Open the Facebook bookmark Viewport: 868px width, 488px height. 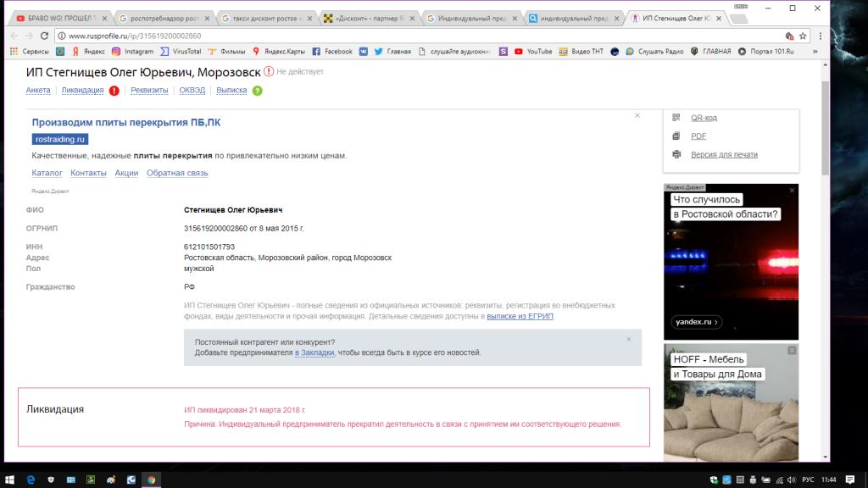332,52
